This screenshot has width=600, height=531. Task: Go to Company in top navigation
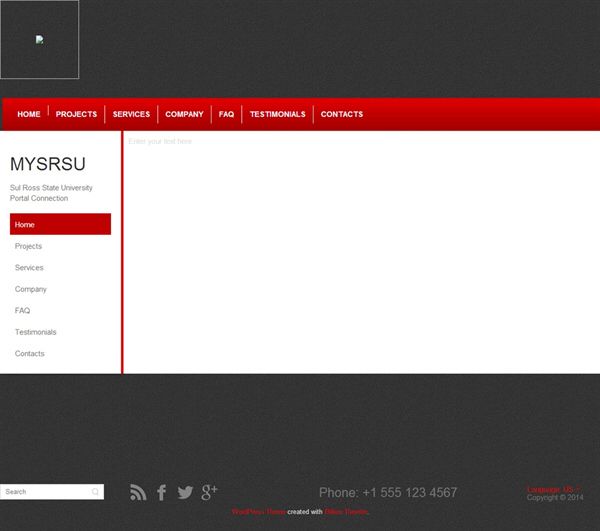click(184, 114)
